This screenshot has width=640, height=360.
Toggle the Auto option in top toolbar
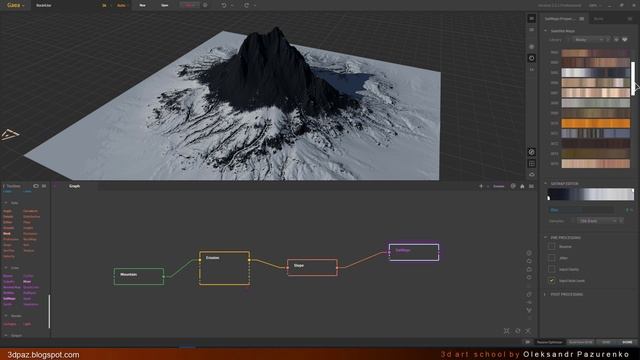(121, 5)
